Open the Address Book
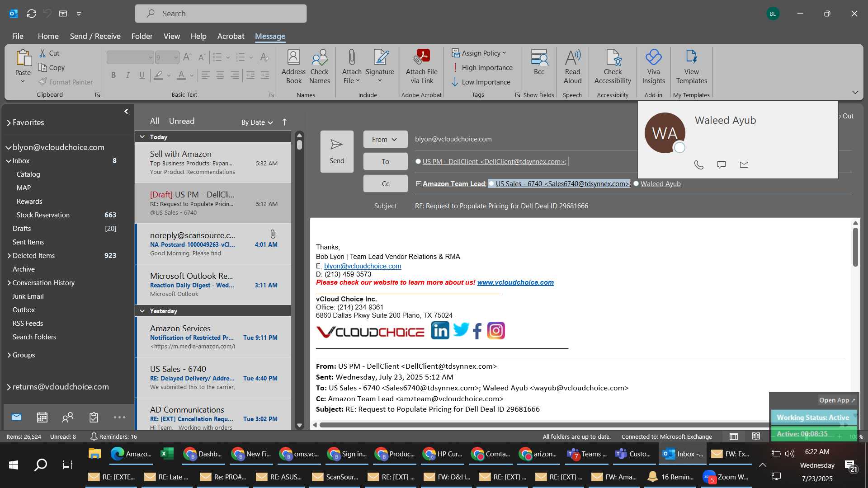 click(293, 67)
